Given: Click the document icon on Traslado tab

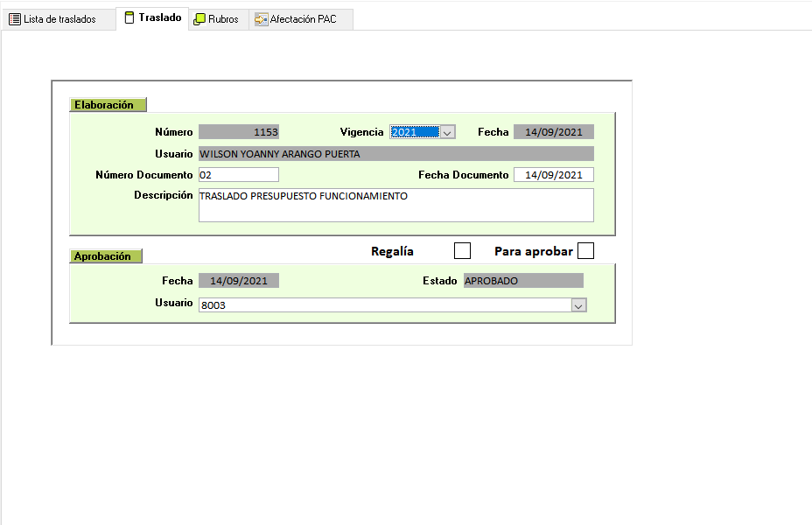Looking at the screenshot, I should point(129,18).
